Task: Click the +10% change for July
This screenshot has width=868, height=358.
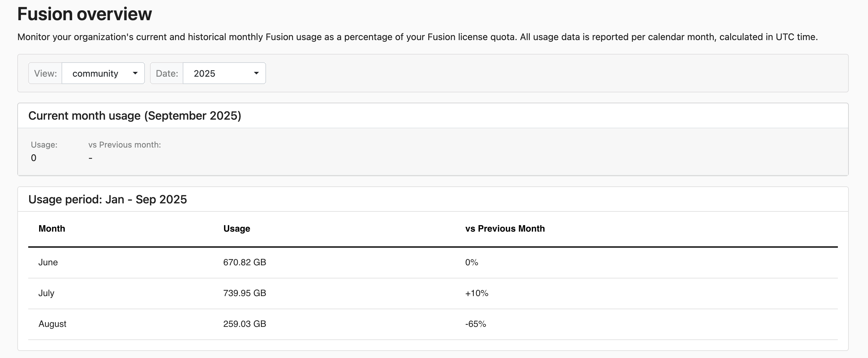Action: (476, 293)
